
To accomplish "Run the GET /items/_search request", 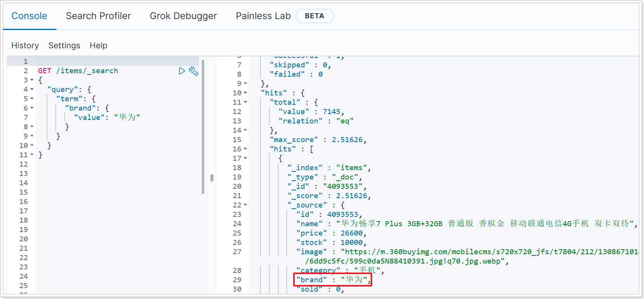I will pos(182,71).
